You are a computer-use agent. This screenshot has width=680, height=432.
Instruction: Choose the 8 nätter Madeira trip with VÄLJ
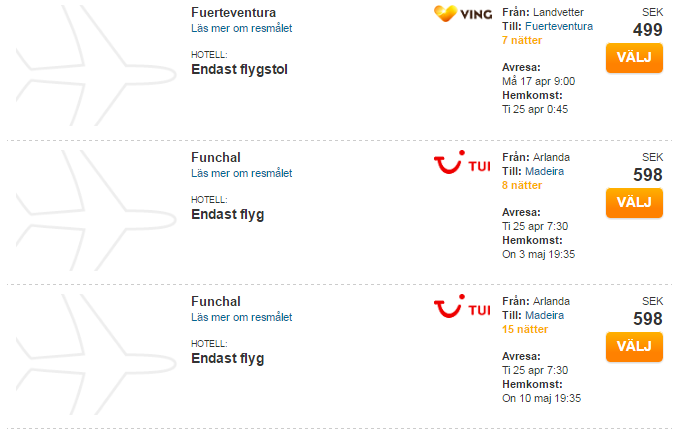tap(634, 203)
